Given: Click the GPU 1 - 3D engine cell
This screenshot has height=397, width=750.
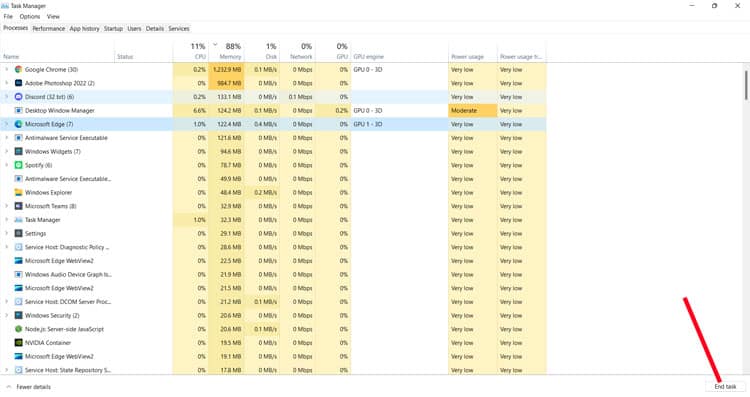Looking at the screenshot, I should (399, 124).
